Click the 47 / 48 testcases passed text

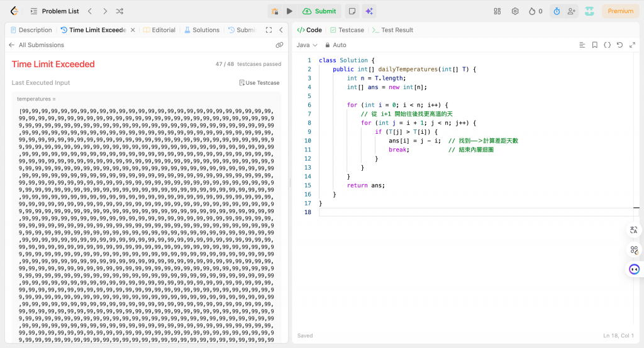248,64
